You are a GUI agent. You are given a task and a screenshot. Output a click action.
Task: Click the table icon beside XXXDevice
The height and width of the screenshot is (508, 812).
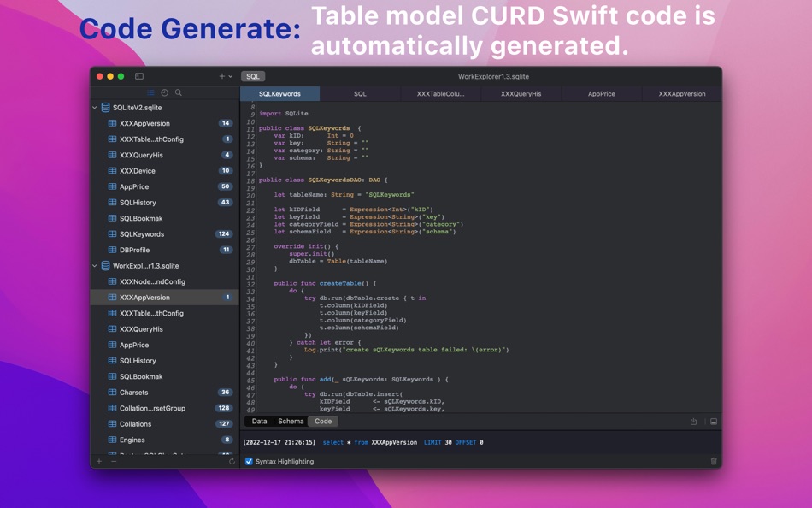pos(112,170)
